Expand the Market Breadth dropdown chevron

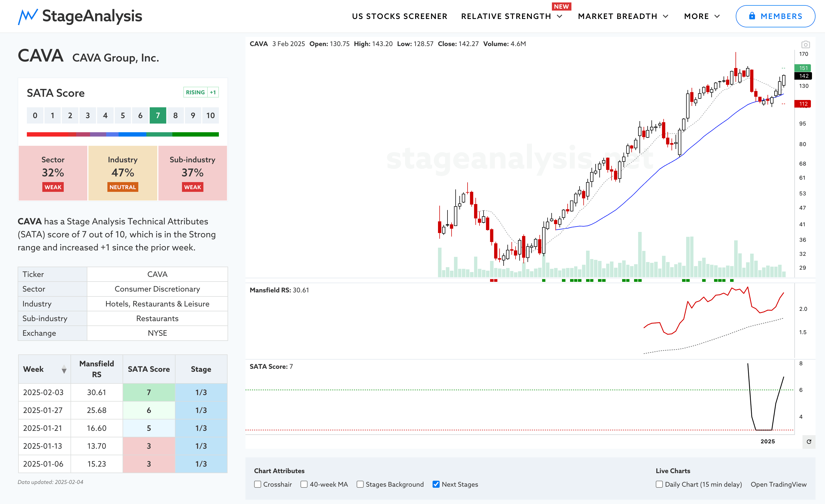pyautogui.click(x=666, y=16)
